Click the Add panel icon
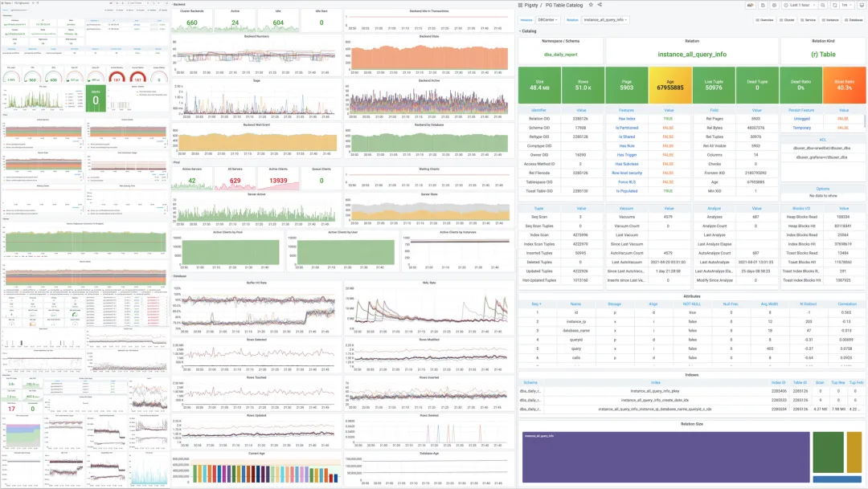This screenshot has width=868, height=489. click(x=751, y=5)
